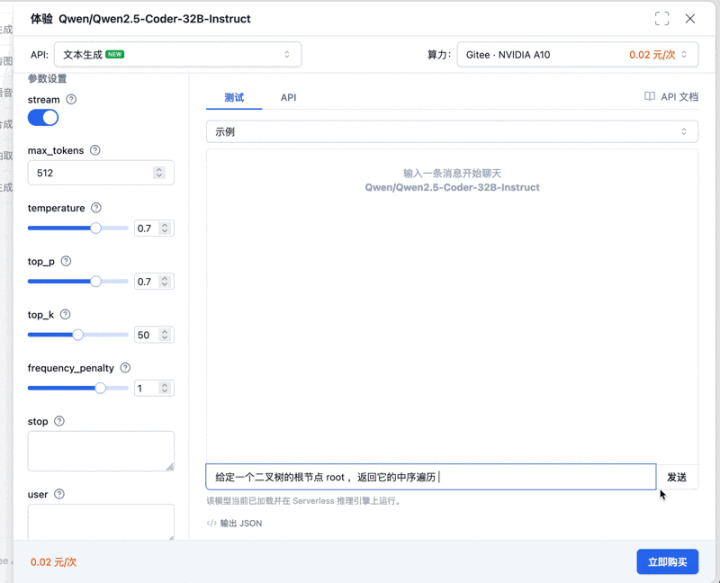Image resolution: width=720 pixels, height=583 pixels.
Task: Click 输出 JSON option
Action: 234,523
